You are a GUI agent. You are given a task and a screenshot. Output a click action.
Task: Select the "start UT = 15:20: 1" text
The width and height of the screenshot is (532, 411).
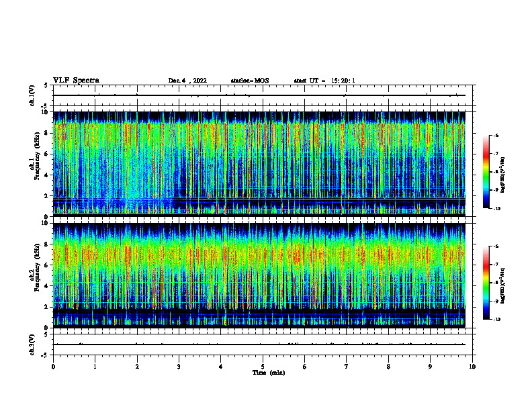click(x=324, y=81)
